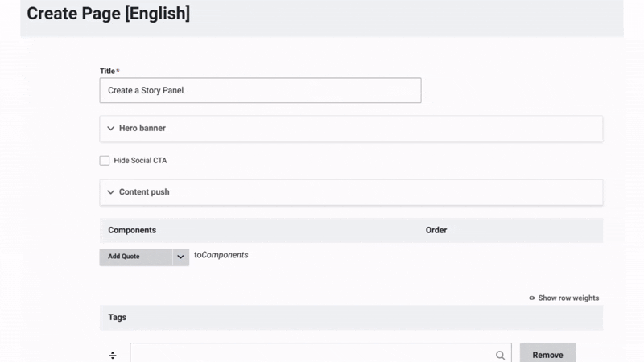Click the chevron icon beside Content push
Image resolution: width=644 pixels, height=362 pixels.
pyautogui.click(x=111, y=192)
